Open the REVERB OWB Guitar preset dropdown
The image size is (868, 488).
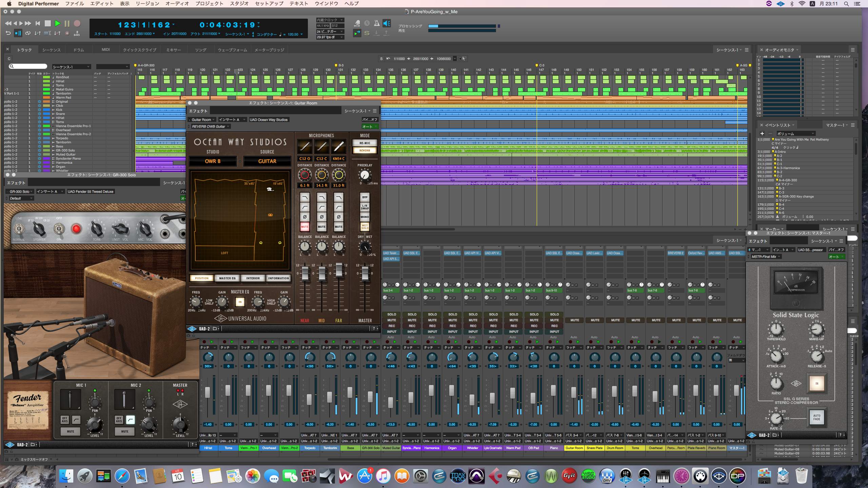[x=210, y=126]
